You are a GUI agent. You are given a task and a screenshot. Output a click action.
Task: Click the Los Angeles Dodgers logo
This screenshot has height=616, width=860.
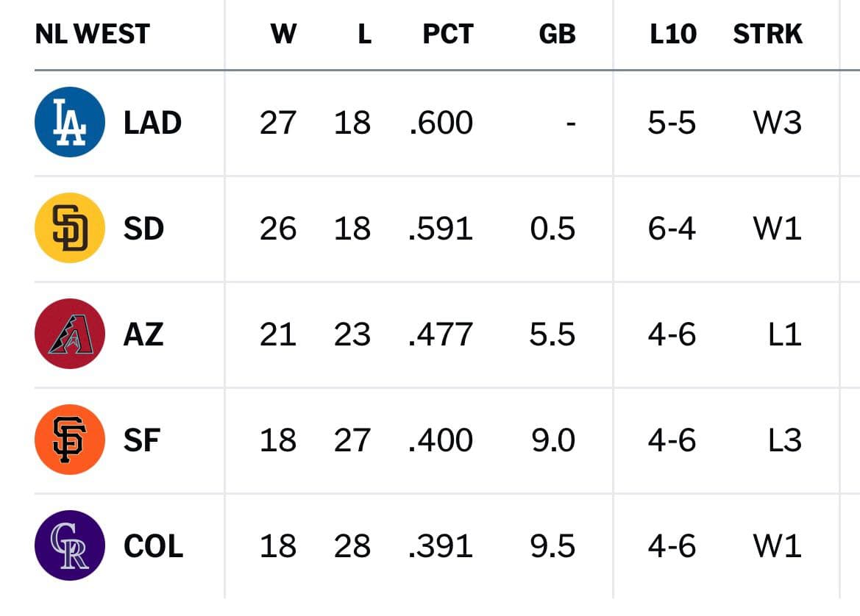(70, 122)
